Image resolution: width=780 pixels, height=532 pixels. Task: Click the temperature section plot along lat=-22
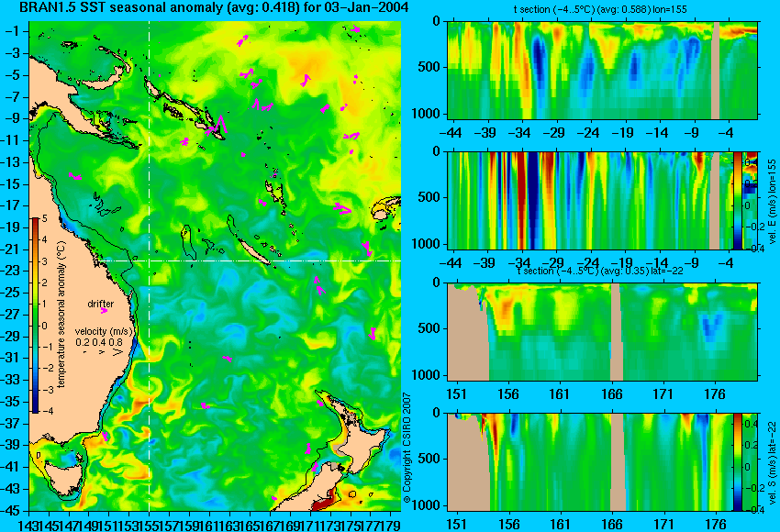click(x=602, y=332)
